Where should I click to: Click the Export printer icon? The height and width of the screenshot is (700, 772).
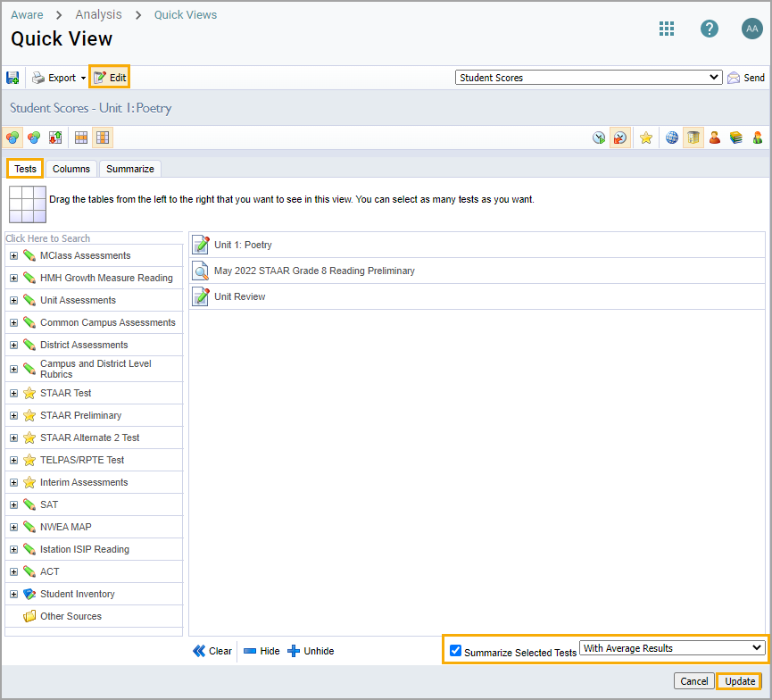37,78
